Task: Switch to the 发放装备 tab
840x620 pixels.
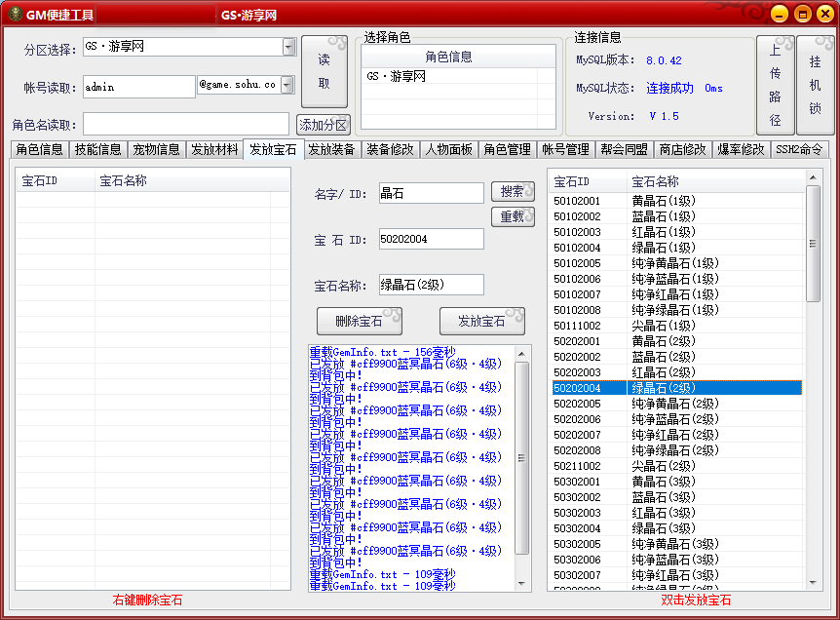Action: pos(331,149)
